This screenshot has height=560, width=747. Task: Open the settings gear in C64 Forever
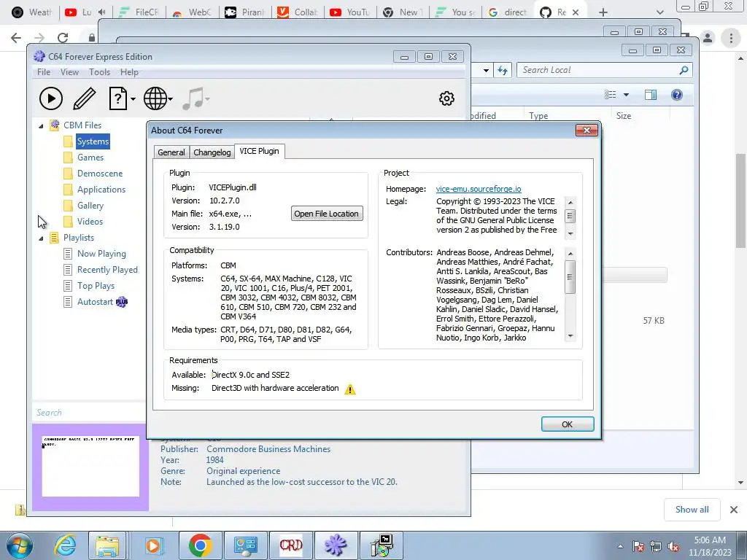(446, 98)
